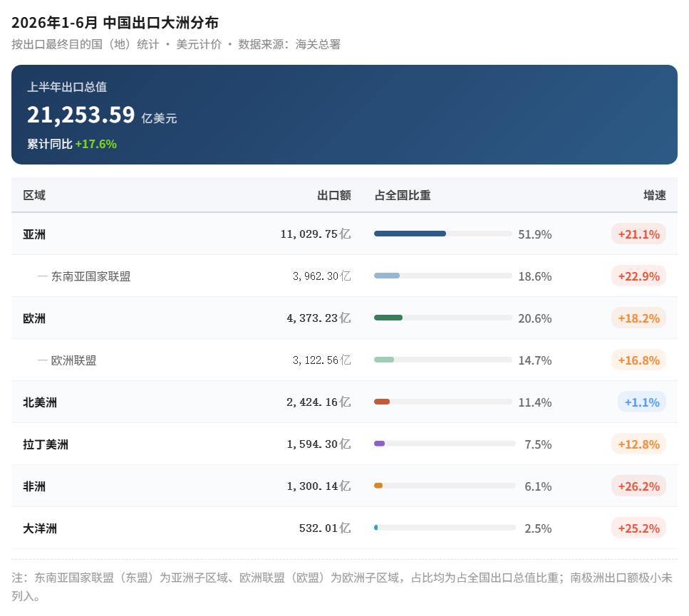The image size is (689, 616).
Task: Click the 14.7% share value
Action: pyautogui.click(x=535, y=360)
